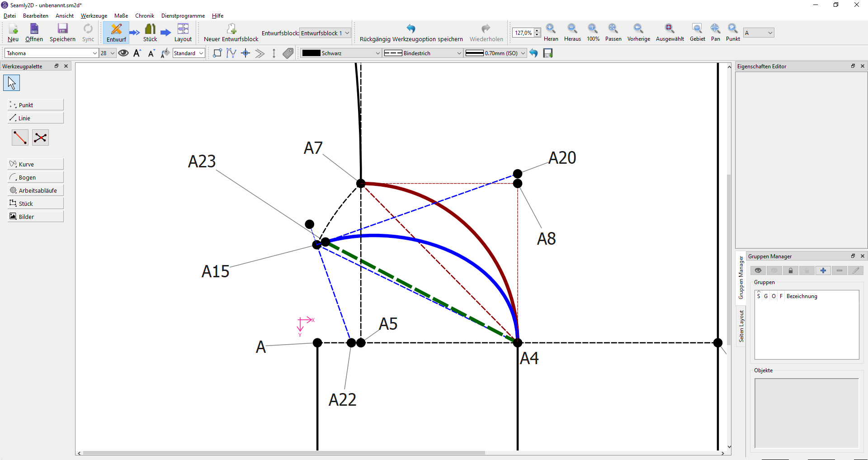
Task: Lock all groups with the padlock button
Action: coord(791,270)
